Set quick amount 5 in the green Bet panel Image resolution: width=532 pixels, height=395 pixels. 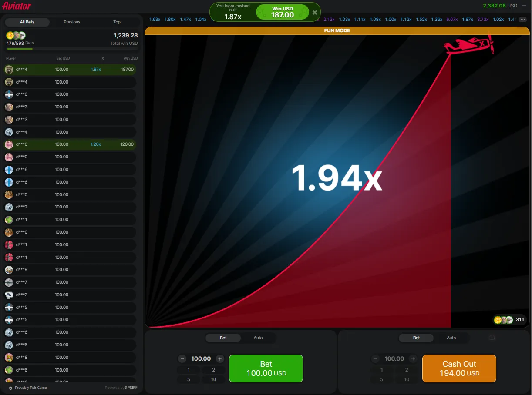click(189, 379)
